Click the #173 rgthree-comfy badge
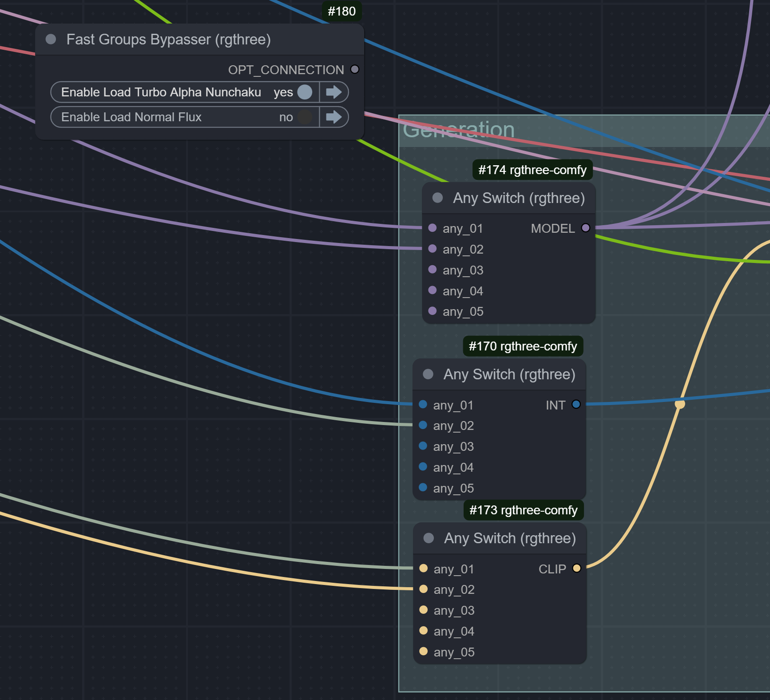Viewport: 770px width, 700px height. pos(524,510)
